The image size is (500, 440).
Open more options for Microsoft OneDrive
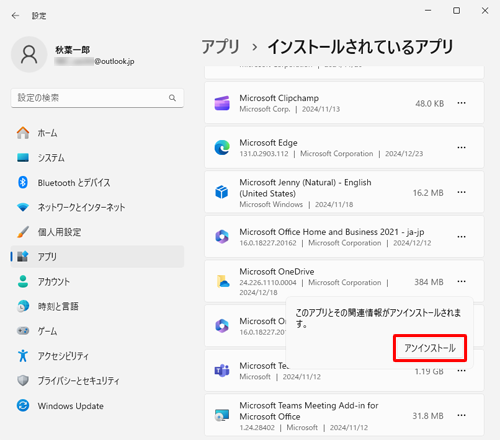point(461,281)
